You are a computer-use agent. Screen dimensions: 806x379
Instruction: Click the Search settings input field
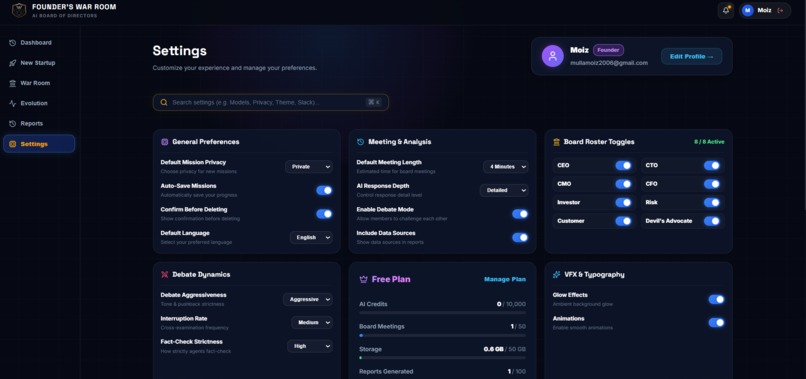271,102
